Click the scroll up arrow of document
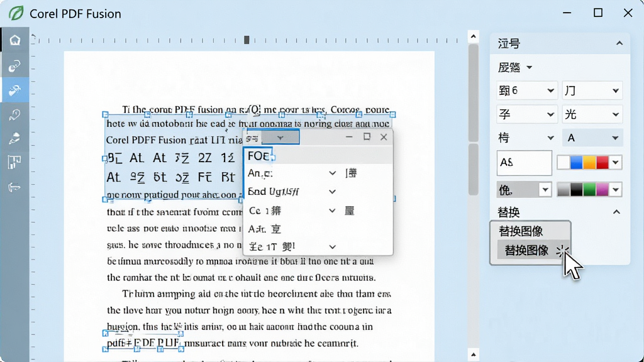 tap(473, 36)
